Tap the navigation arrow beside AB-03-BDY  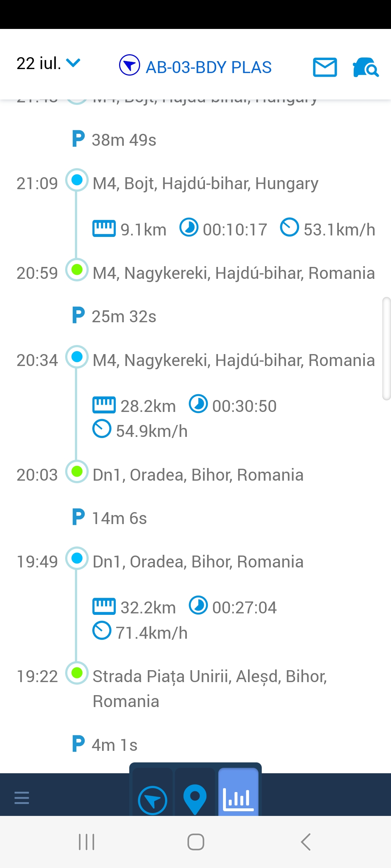click(x=129, y=65)
